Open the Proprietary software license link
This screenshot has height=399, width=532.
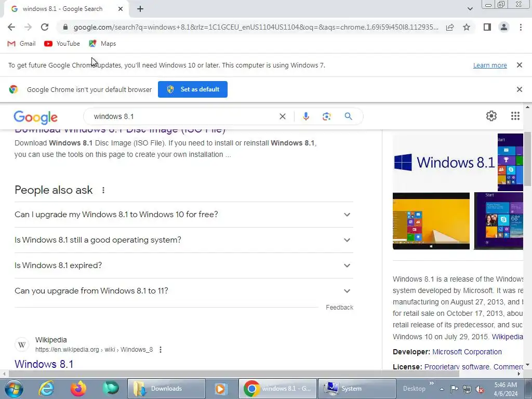(457, 367)
